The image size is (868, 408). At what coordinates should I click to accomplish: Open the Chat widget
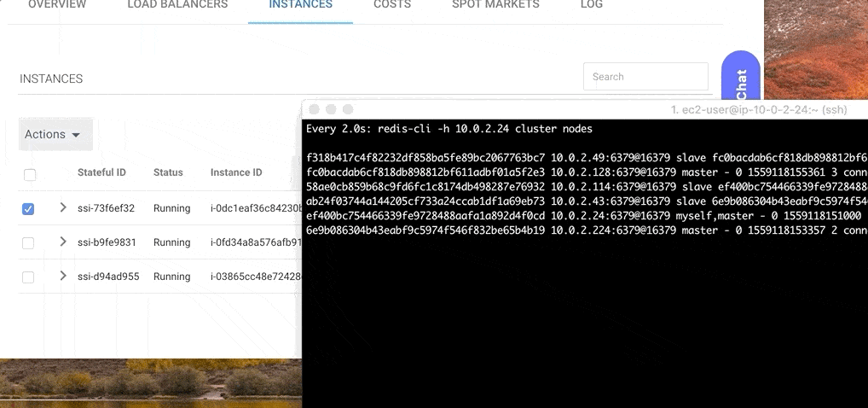point(740,85)
